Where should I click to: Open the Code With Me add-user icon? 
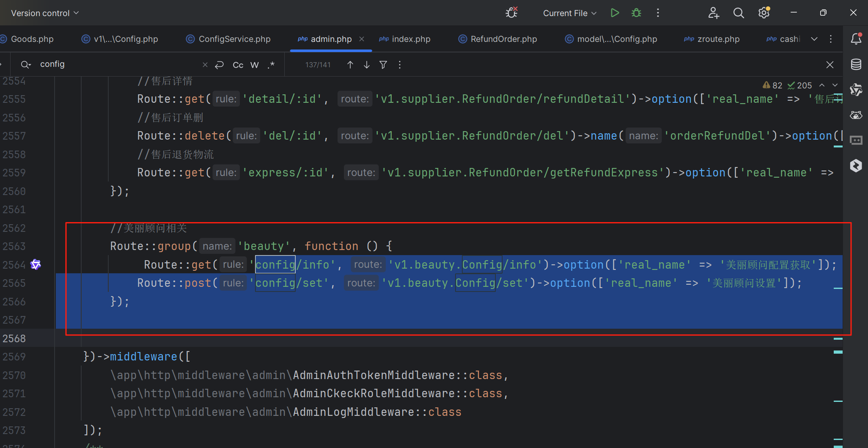[x=714, y=13]
